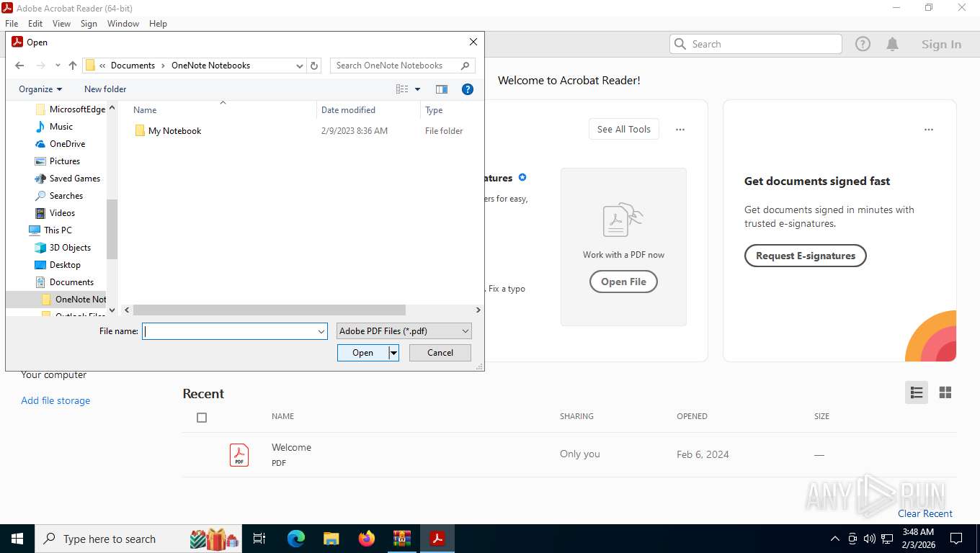Screen dimensions: 980x553
Task: Select OneDrive in folder tree
Action: click(x=68, y=144)
